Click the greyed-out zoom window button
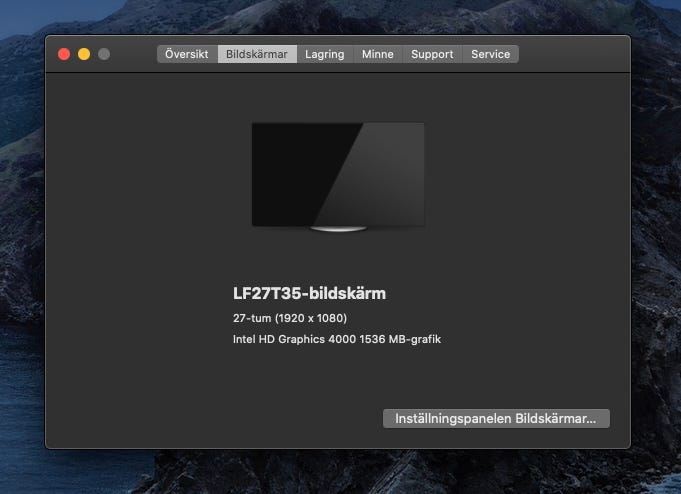The image size is (681, 494). (x=104, y=54)
